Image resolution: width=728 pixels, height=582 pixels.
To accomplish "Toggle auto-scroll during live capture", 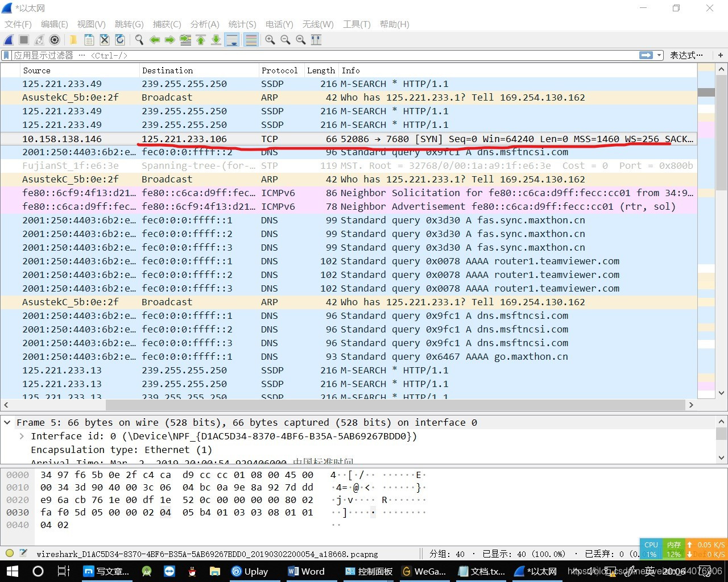I will [x=231, y=40].
